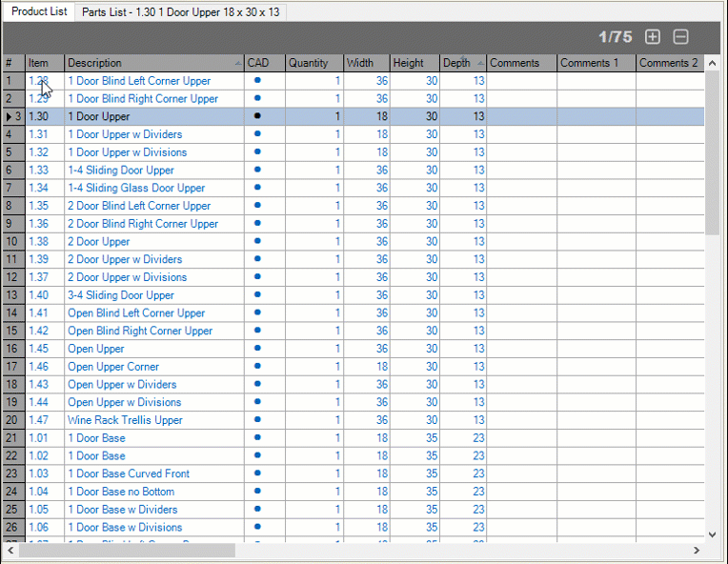The width and height of the screenshot is (728, 564).
Task: Click the Comments header column
Action: click(x=521, y=63)
